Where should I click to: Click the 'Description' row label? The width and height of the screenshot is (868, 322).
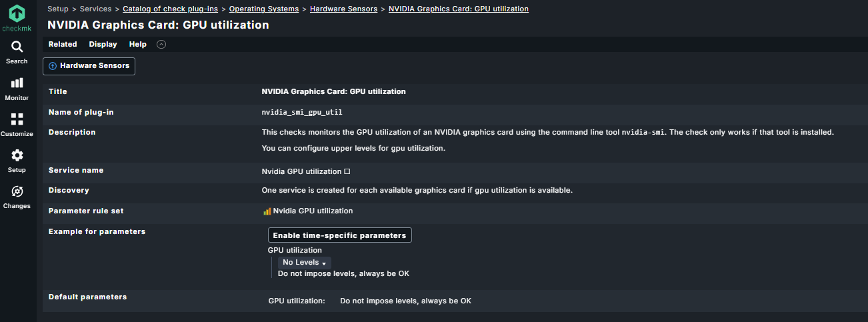(72, 133)
